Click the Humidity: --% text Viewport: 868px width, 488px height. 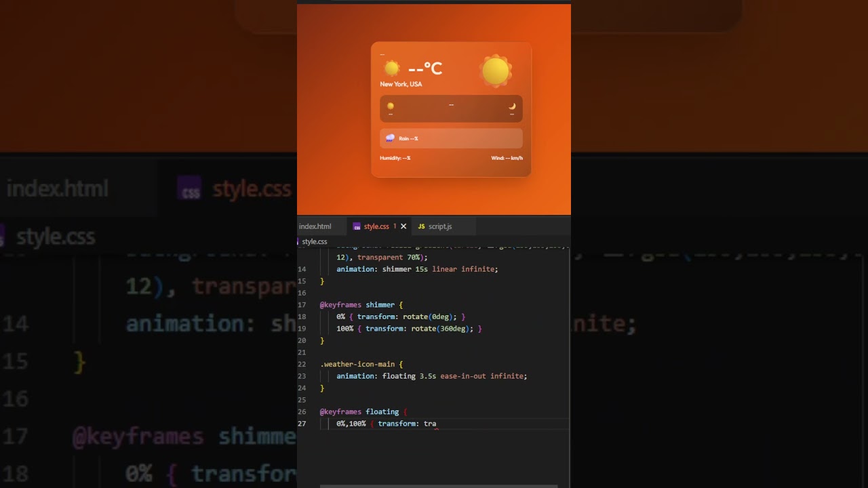click(395, 158)
